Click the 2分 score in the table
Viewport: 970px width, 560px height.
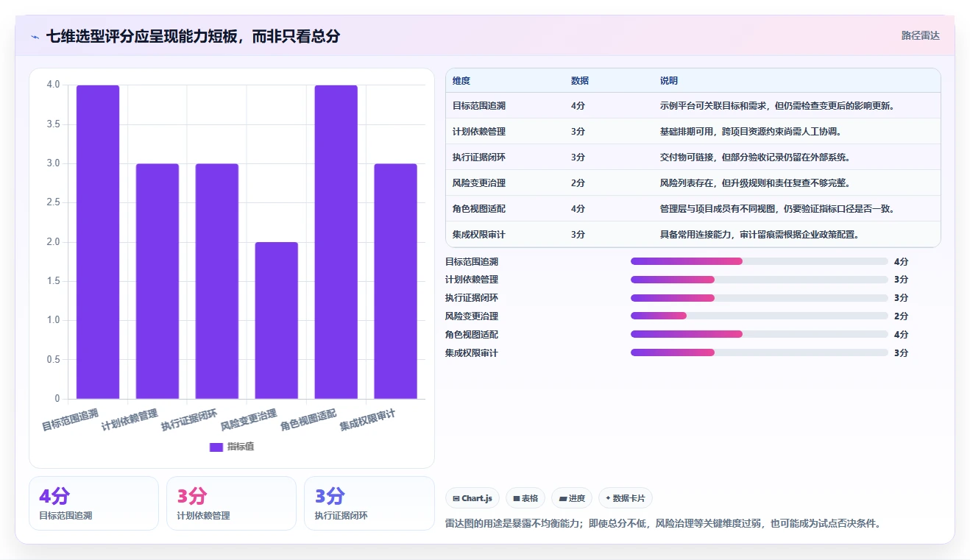[x=578, y=183]
